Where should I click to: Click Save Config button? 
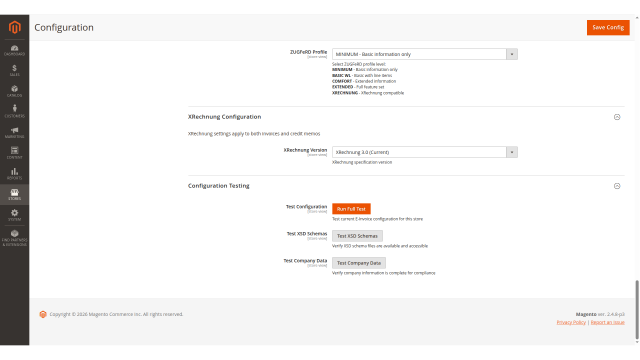pos(608,27)
